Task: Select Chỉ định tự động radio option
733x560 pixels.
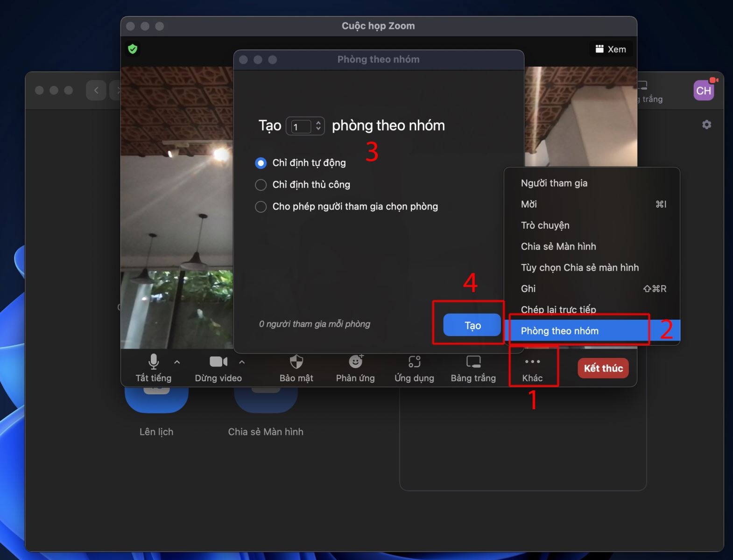Action: click(x=261, y=163)
